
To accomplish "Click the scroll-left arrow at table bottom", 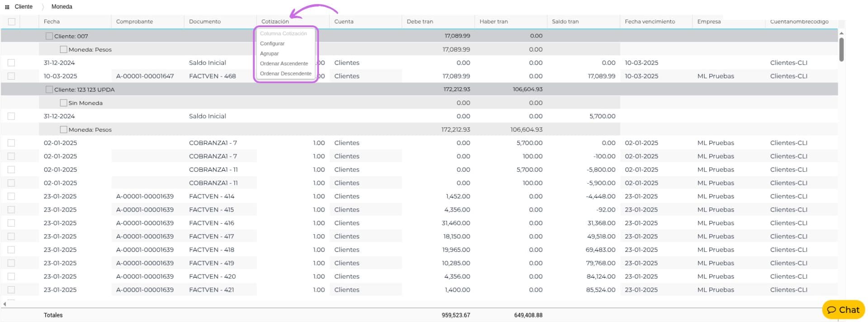I will (5, 304).
